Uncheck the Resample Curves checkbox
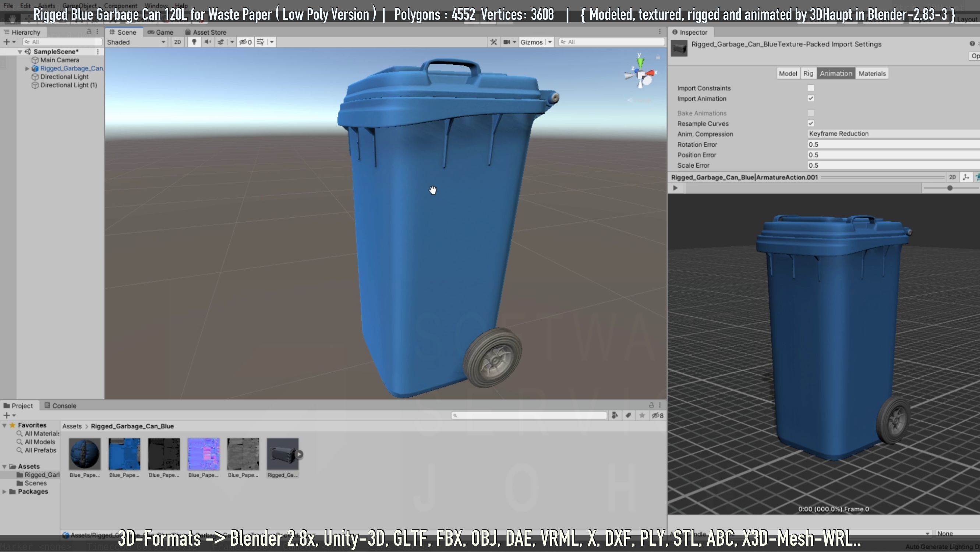Screen dimensions: 980x552 pos(811,123)
